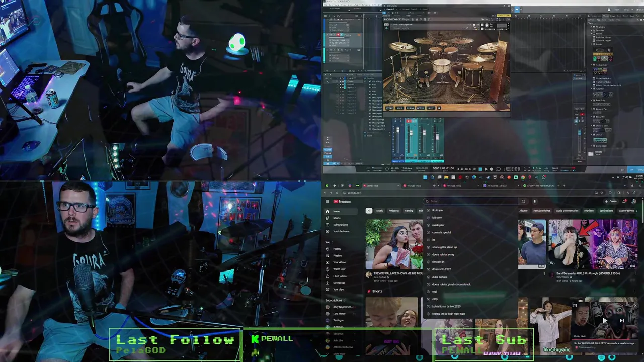Open 'Band Serenades GIRLS On Omegle' video title
This screenshot has width=644, height=362.
tap(588, 273)
